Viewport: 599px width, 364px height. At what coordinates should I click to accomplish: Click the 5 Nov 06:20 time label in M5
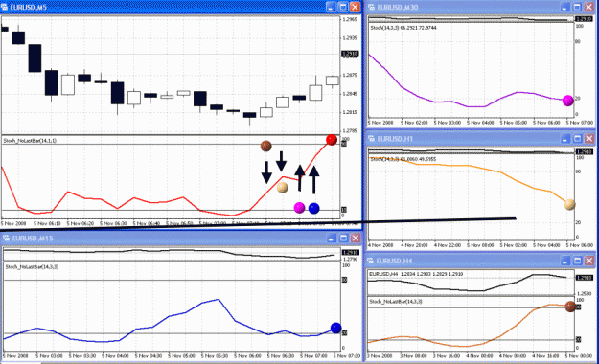pos(81,223)
